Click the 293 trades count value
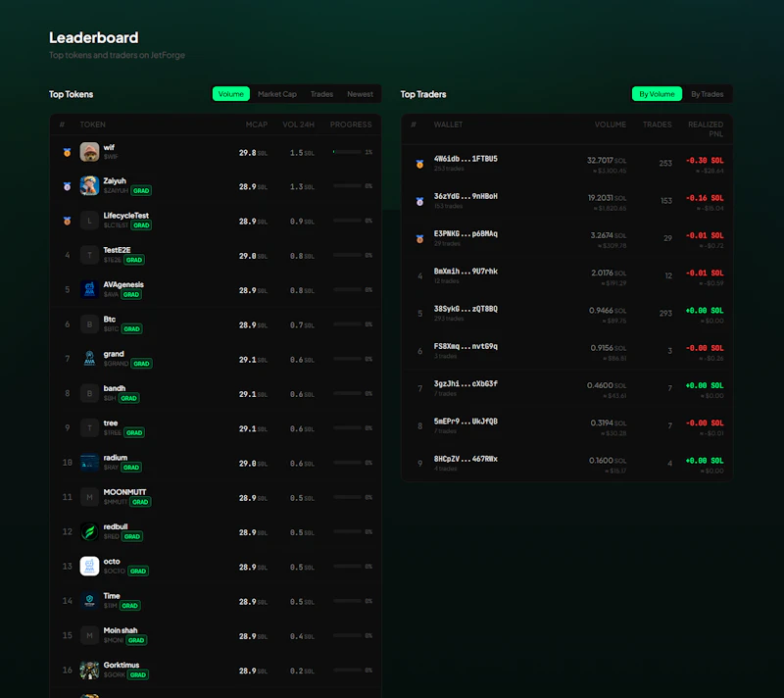The height and width of the screenshot is (698, 784). coord(665,313)
